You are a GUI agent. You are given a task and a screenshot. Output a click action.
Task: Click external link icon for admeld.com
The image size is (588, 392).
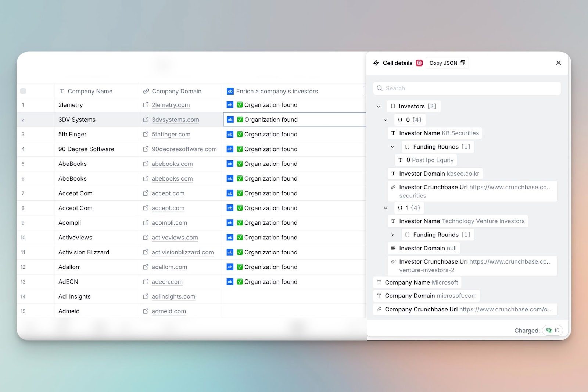click(146, 311)
